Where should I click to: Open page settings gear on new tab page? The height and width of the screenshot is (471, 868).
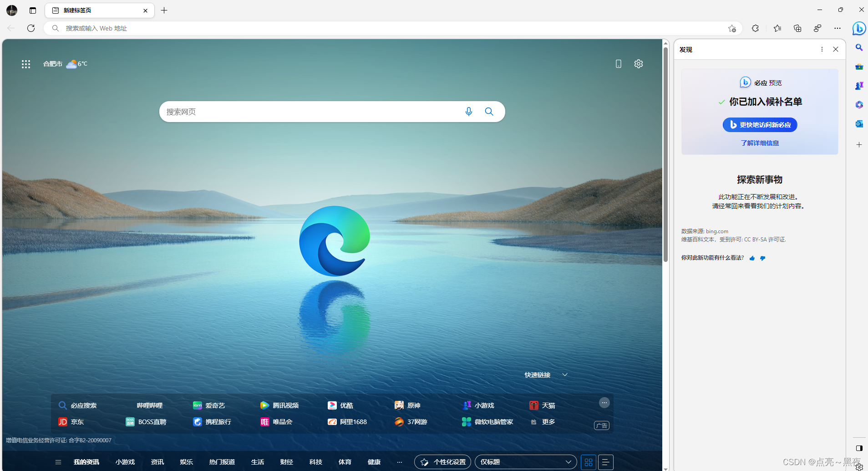[x=639, y=64]
